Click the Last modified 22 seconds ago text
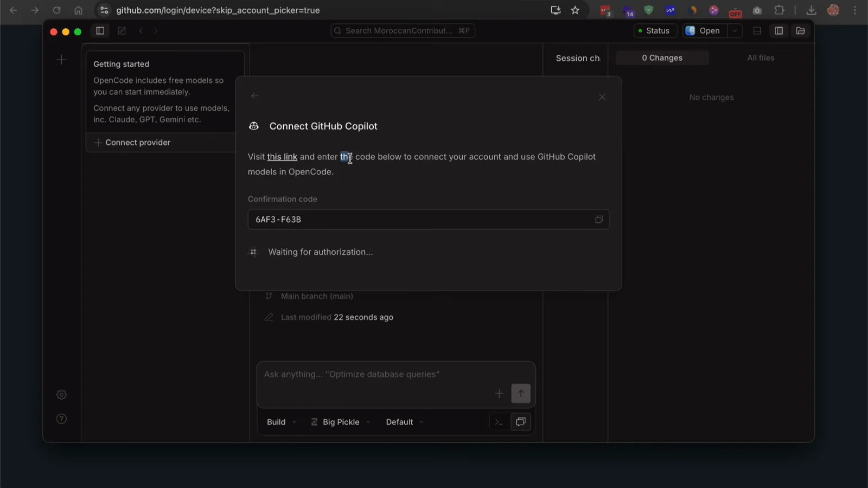Screen dimensions: 868x488 337,317
